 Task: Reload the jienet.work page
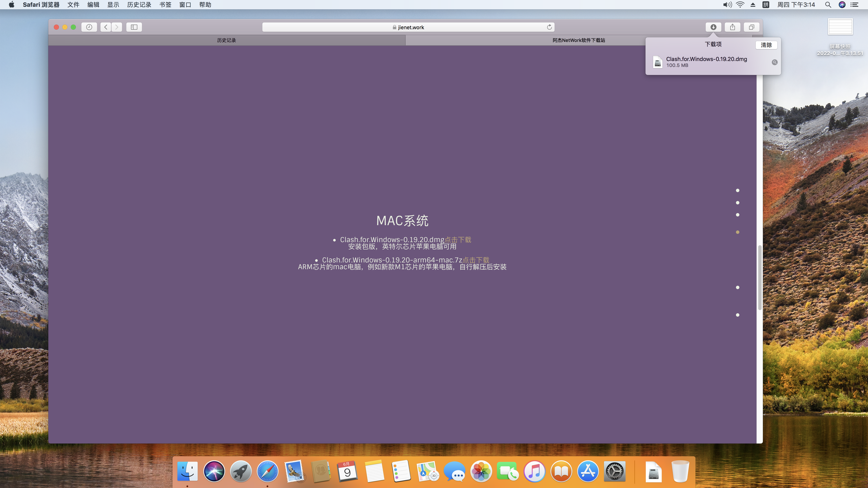549,27
